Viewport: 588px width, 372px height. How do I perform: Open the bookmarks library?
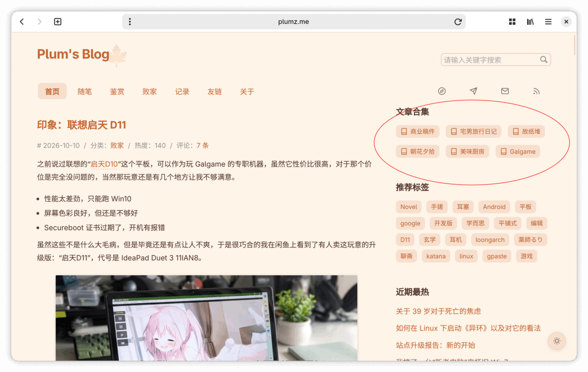click(x=530, y=22)
